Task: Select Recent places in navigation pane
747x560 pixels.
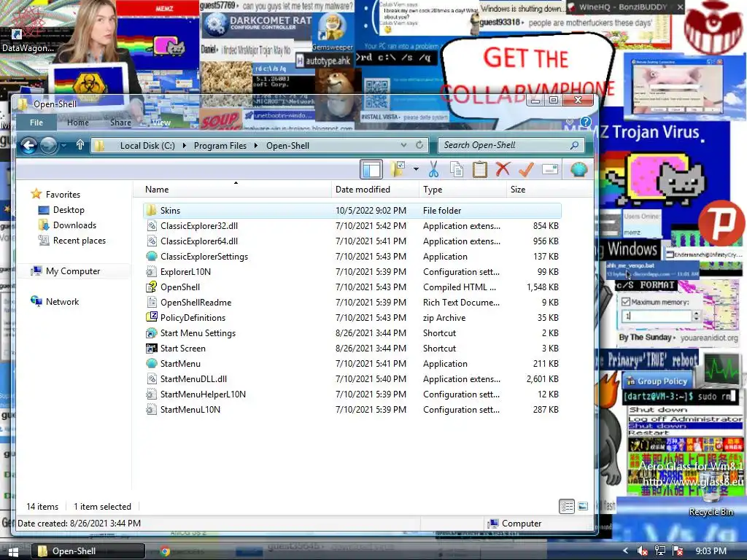Action: point(79,241)
